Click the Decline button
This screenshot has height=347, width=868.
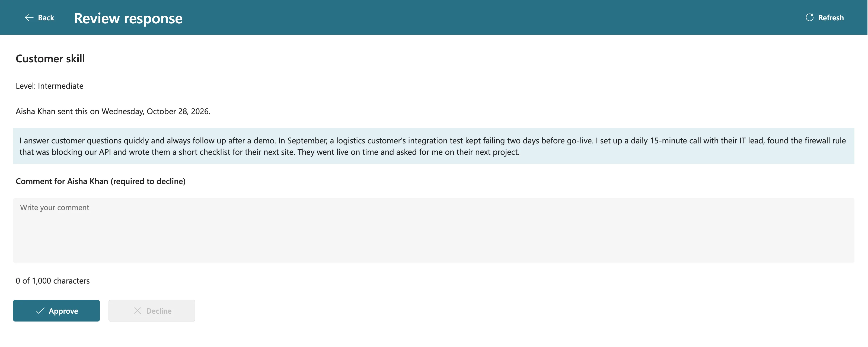tap(152, 311)
